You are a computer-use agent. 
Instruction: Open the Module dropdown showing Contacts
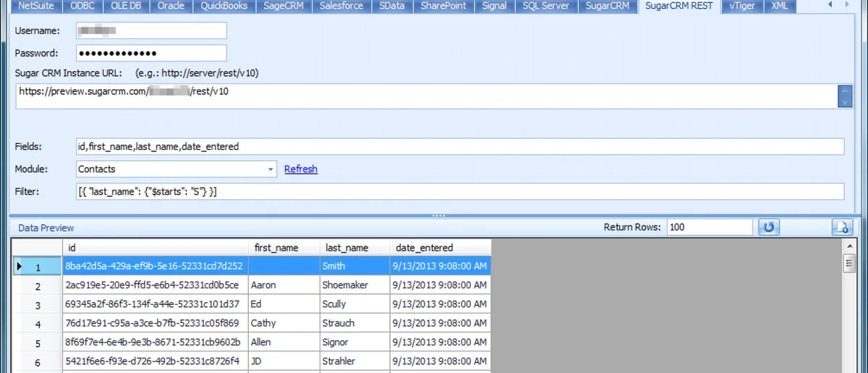click(x=271, y=169)
